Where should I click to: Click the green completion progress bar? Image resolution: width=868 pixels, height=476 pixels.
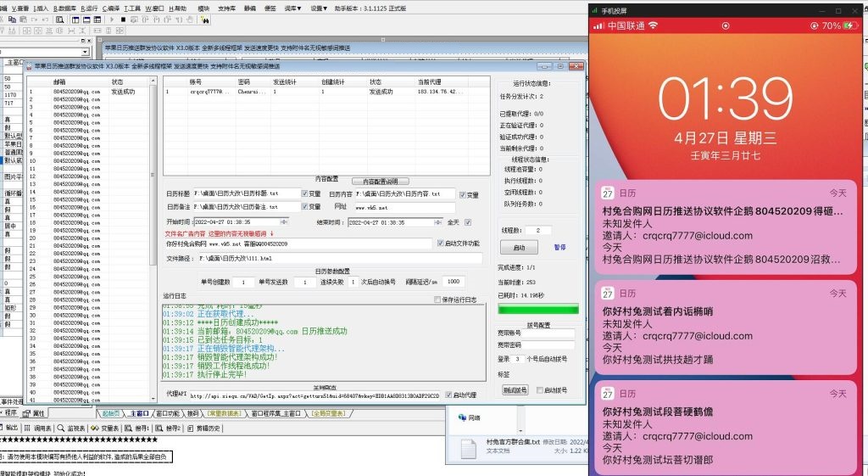[x=537, y=309]
